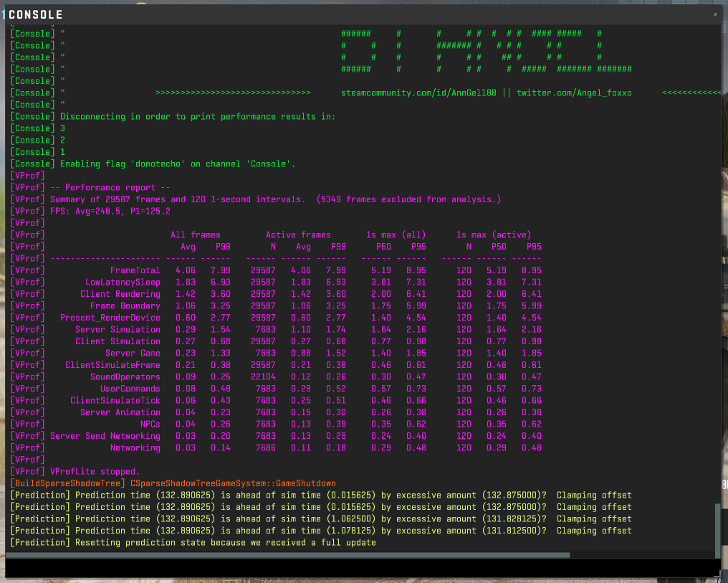728x583 pixels.
Task: Click the ClientSimulateTick row label
Action: click(x=115, y=400)
